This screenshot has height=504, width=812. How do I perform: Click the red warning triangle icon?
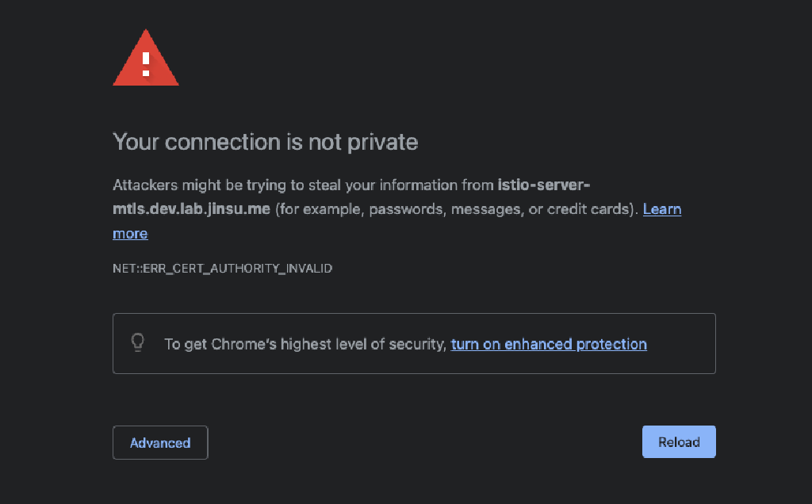click(x=146, y=58)
